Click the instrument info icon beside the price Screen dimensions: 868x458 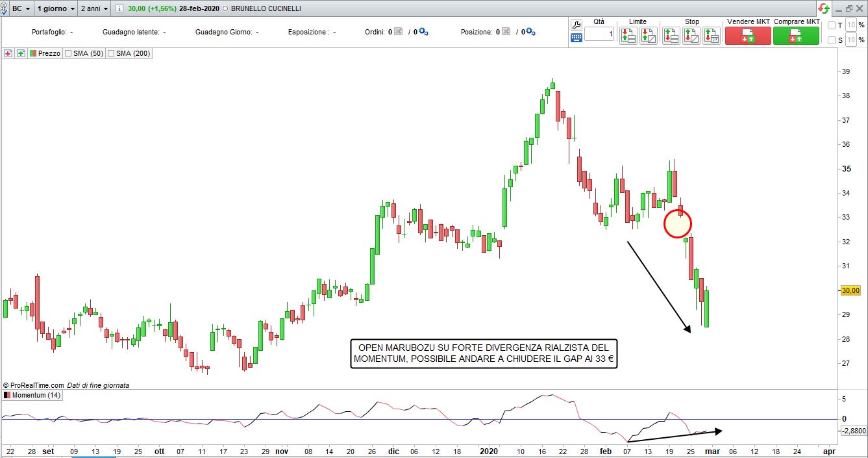pos(120,8)
